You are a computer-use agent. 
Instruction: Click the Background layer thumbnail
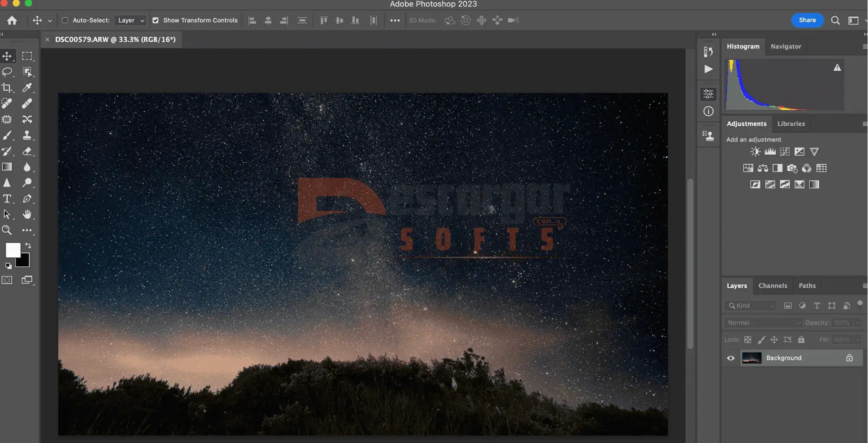coord(752,358)
